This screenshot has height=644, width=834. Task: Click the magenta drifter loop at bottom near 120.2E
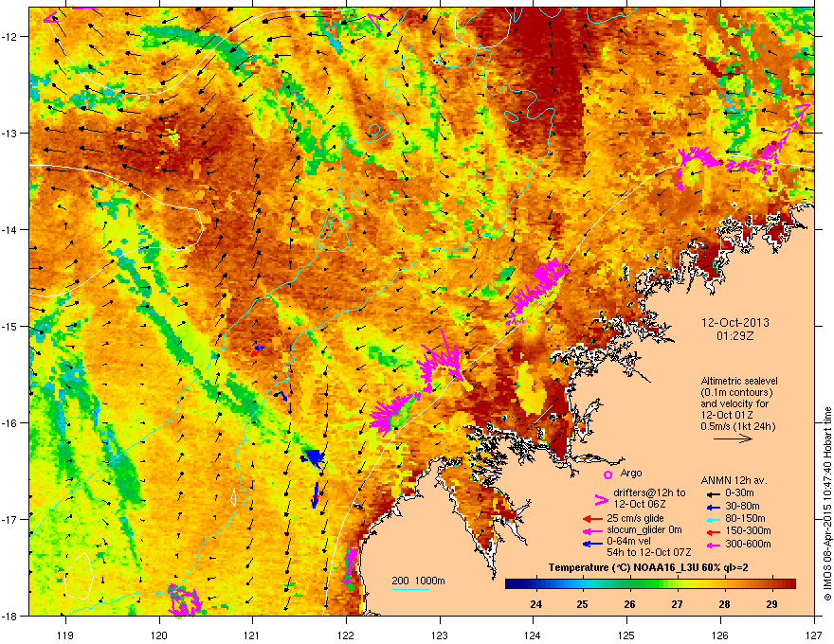185,600
